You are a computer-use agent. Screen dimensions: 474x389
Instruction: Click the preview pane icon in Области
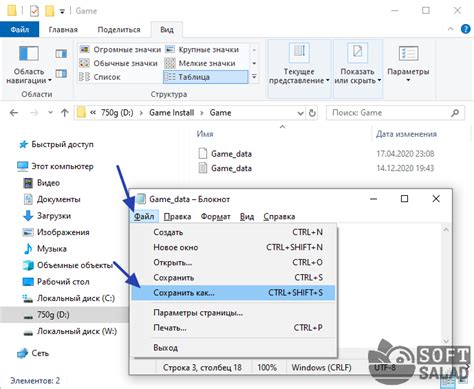[x=61, y=53]
